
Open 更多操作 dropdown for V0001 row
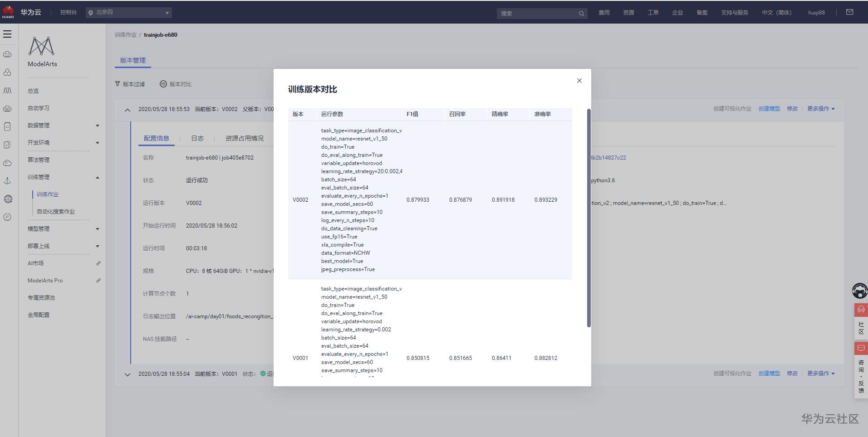[x=821, y=374]
